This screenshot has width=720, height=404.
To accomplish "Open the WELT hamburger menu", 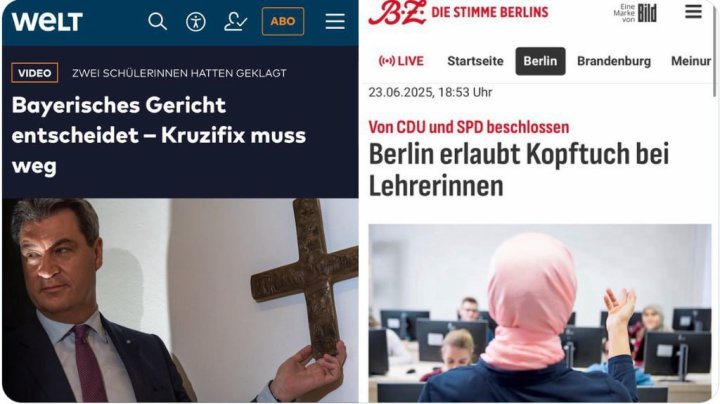I will click(335, 22).
